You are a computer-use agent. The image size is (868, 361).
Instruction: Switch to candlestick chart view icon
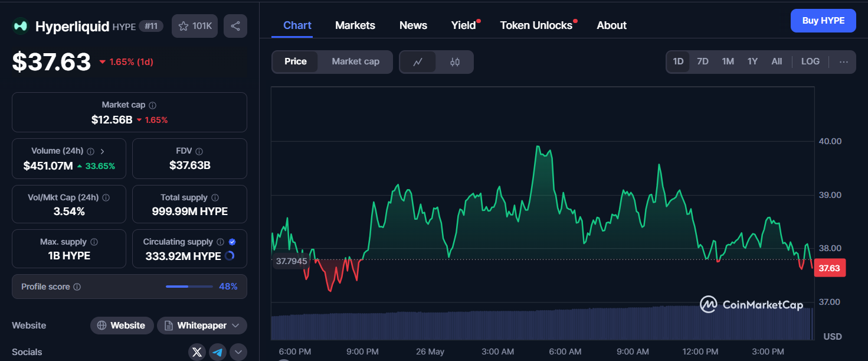click(455, 61)
